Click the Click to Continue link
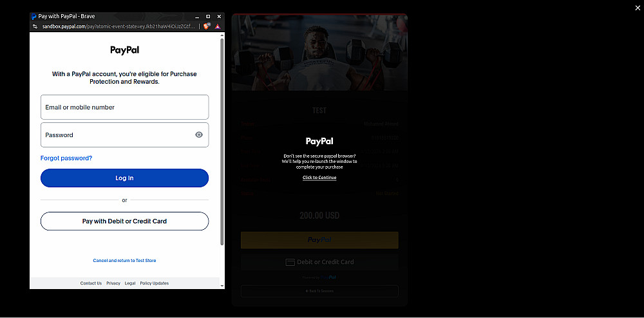Image resolution: width=644 pixels, height=318 pixels. [319, 178]
